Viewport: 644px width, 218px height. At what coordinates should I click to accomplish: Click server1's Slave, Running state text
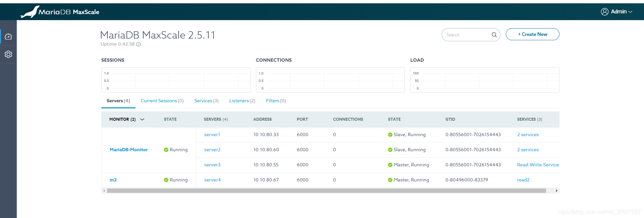coord(410,135)
